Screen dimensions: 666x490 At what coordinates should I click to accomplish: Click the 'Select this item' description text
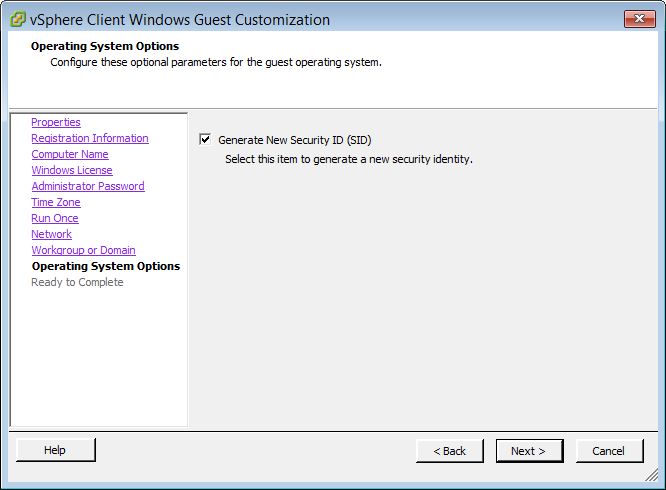pyautogui.click(x=348, y=159)
